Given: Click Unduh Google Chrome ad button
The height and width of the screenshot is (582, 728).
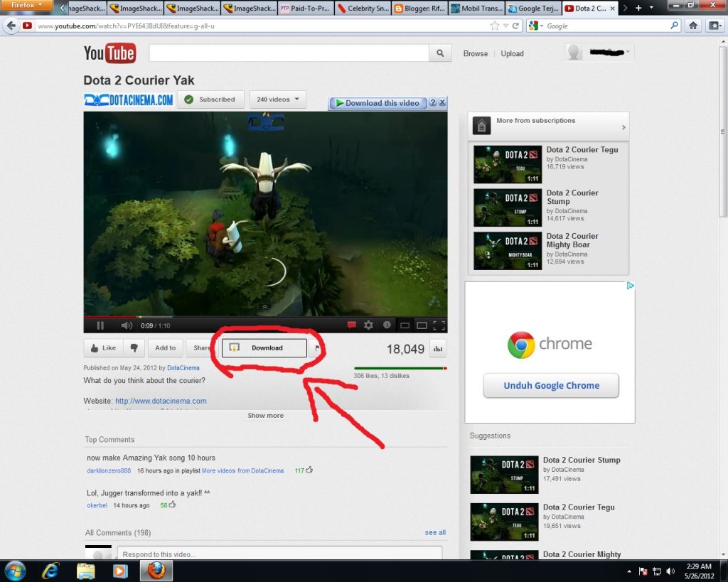Looking at the screenshot, I should click(551, 385).
